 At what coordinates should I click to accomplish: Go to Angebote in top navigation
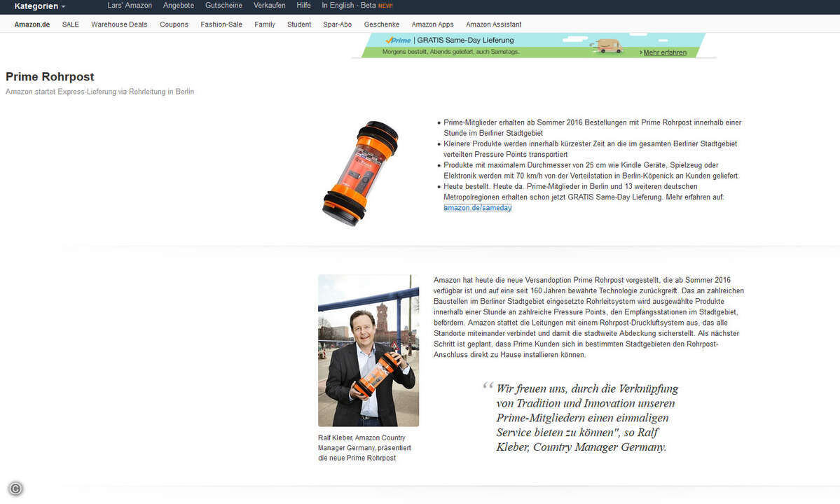click(x=179, y=6)
